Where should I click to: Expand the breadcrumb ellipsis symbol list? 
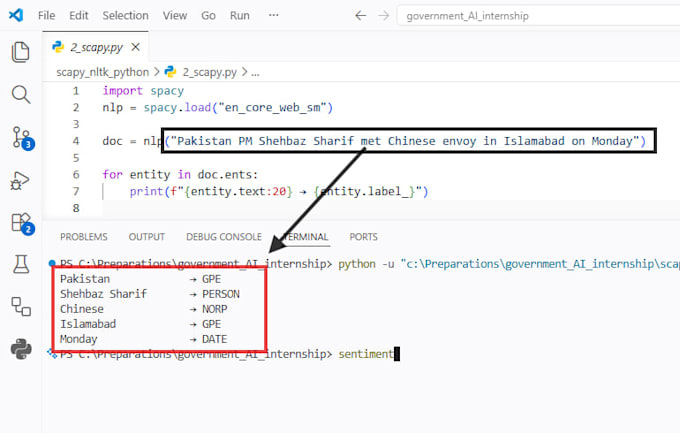pos(255,72)
